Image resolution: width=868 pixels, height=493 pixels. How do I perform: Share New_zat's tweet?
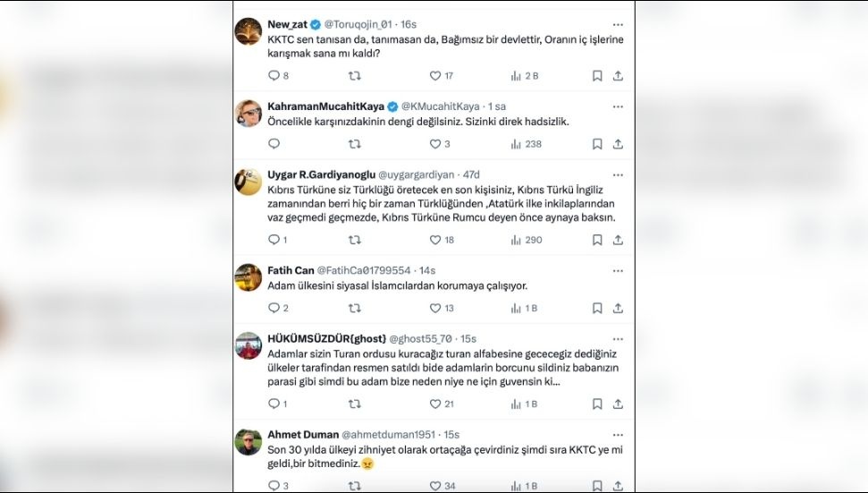pyautogui.click(x=618, y=76)
